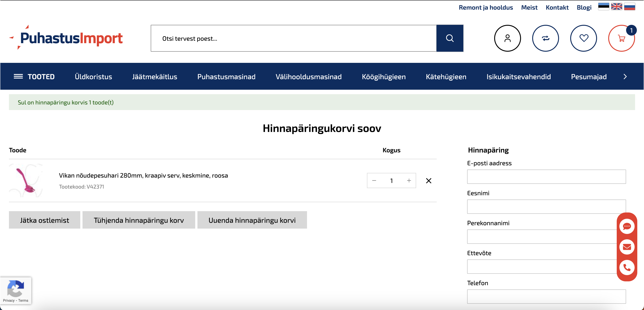
Task: Open Vikan nõudepesuhari product name link
Action: 144,176
